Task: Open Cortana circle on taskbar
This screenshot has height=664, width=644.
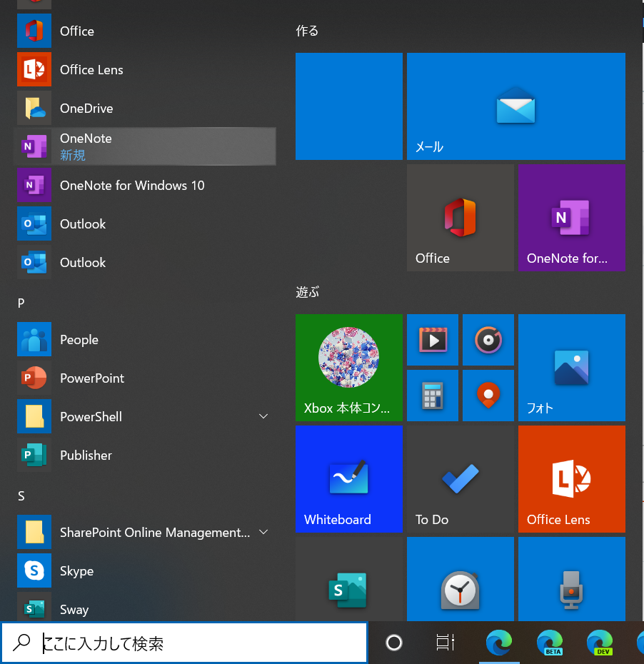Action: 394,643
